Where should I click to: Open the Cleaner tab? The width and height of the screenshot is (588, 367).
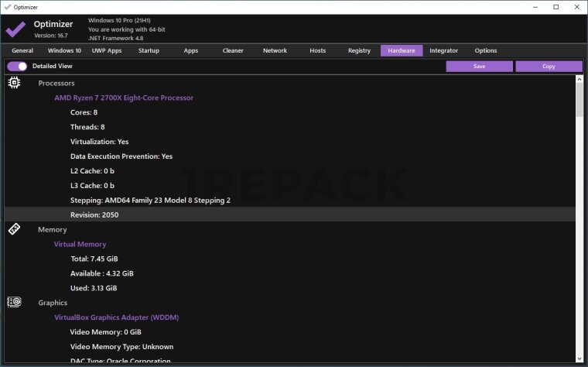[x=233, y=51]
